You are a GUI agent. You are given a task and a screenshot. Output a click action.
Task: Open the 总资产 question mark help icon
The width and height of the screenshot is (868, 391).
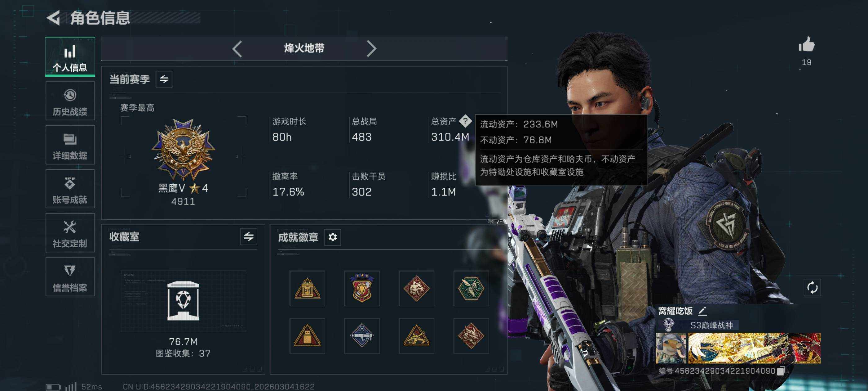[465, 121]
